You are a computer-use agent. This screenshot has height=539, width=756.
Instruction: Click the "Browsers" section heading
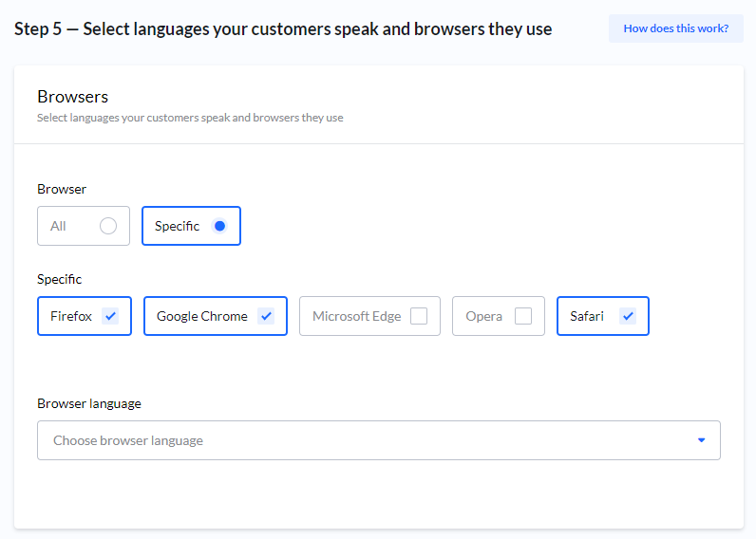point(72,97)
